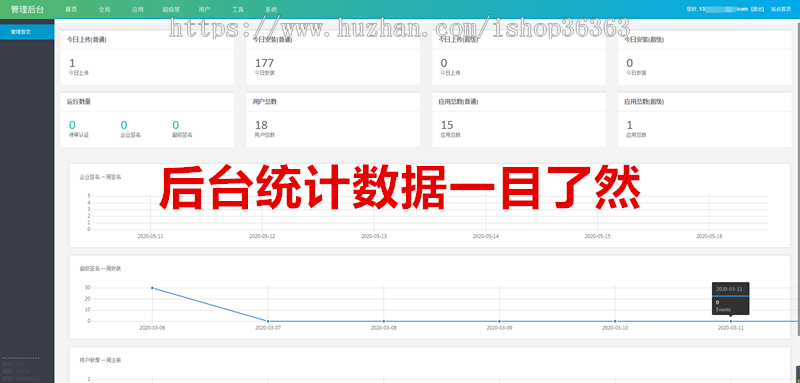Open the 站点首页 link
The width and height of the screenshot is (800, 383).
click(781, 9)
